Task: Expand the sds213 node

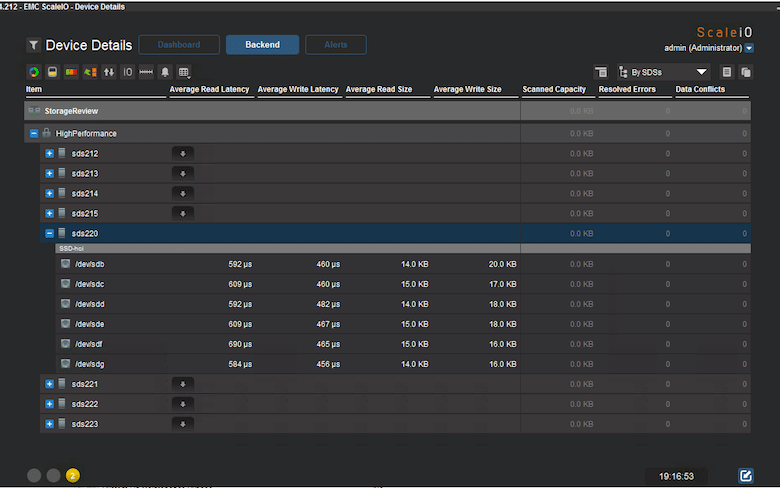Action: point(49,173)
